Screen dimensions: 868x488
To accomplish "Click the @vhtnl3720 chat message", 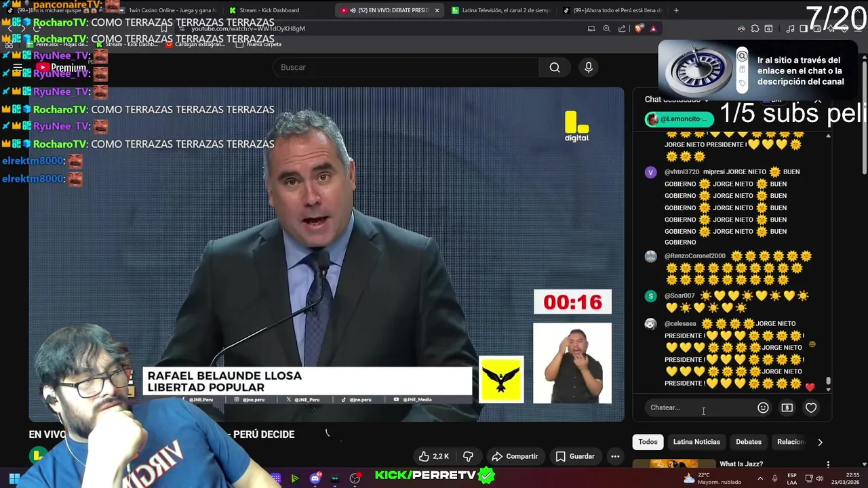I will [732, 207].
